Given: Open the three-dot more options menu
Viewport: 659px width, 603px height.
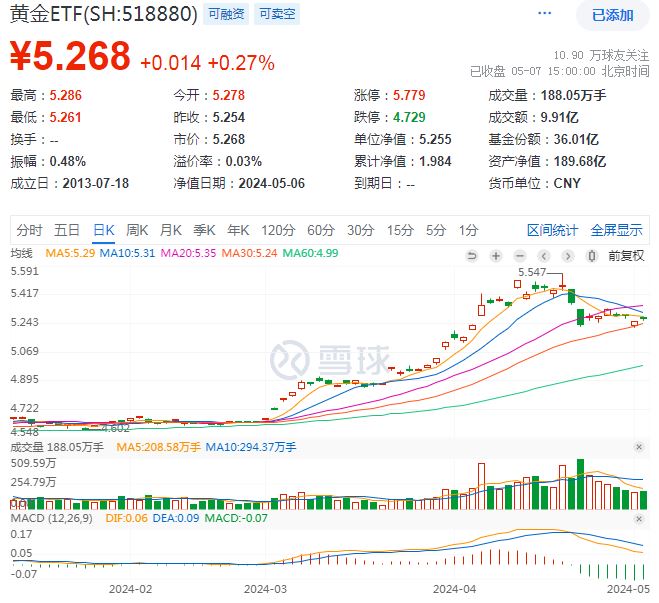Looking at the screenshot, I should pos(544,13).
